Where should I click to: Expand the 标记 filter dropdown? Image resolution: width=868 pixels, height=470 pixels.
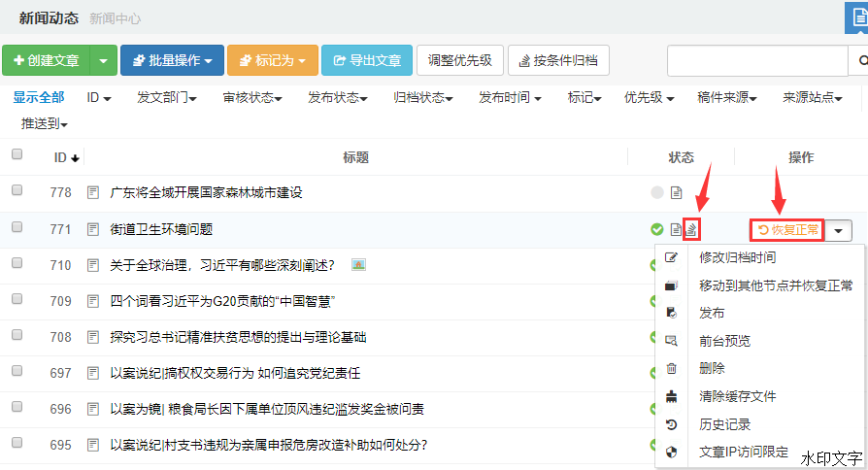pyautogui.click(x=584, y=97)
